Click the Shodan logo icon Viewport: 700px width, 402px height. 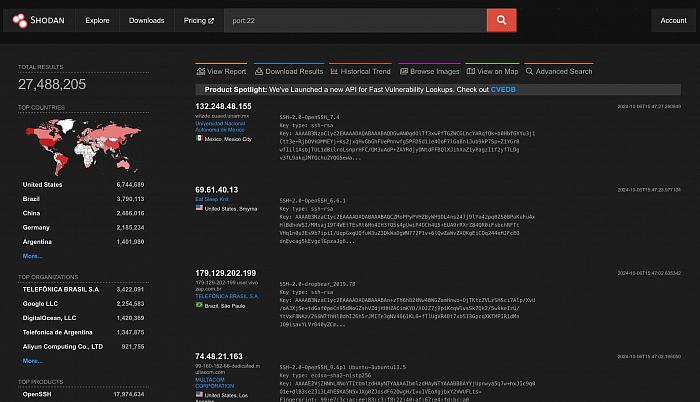pos(20,21)
